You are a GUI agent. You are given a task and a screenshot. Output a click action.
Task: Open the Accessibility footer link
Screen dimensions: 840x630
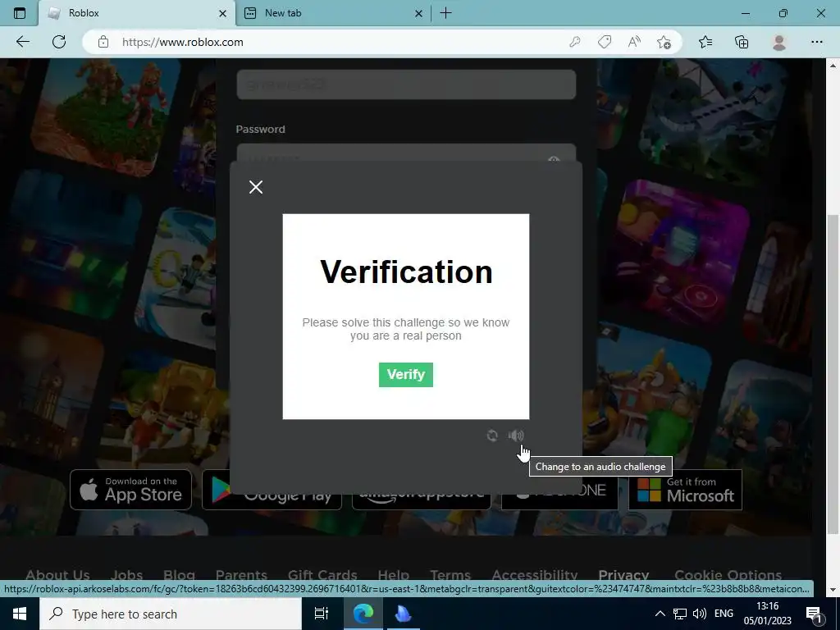pyautogui.click(x=535, y=575)
